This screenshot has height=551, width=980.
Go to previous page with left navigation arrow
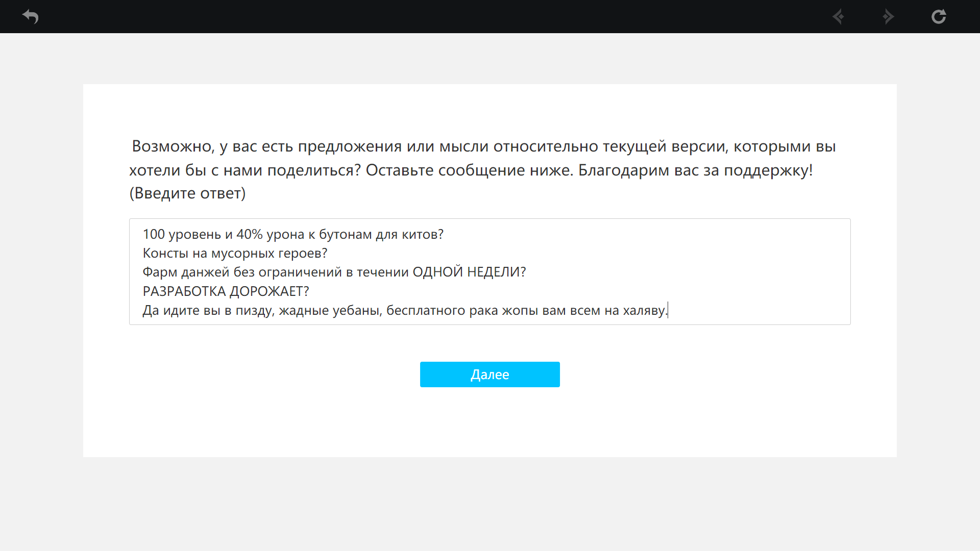[x=838, y=17]
